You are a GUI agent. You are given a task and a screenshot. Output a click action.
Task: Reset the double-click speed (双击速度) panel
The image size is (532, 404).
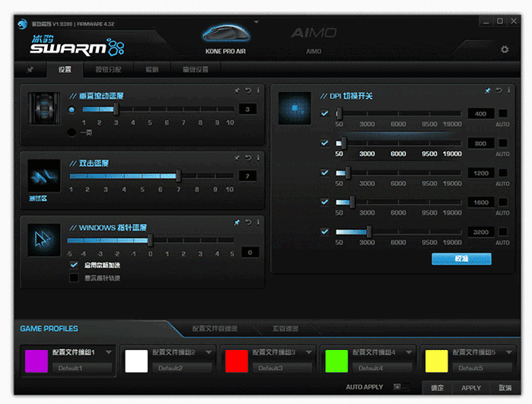point(248,158)
